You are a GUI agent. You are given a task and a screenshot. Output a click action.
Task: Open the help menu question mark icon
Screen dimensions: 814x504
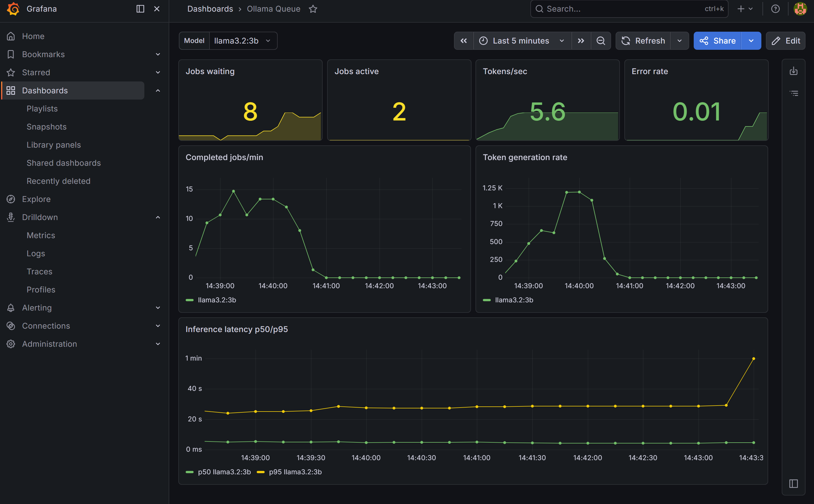click(775, 9)
